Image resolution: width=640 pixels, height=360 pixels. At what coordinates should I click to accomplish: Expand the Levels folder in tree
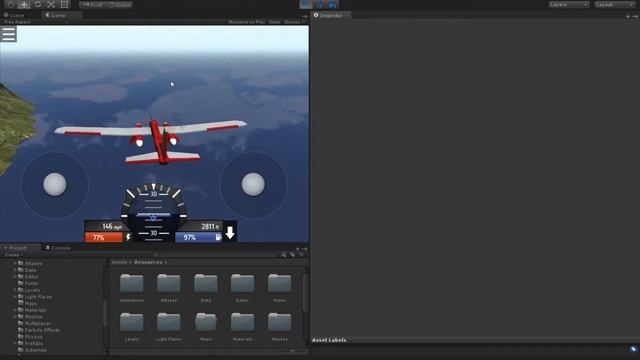point(15,290)
